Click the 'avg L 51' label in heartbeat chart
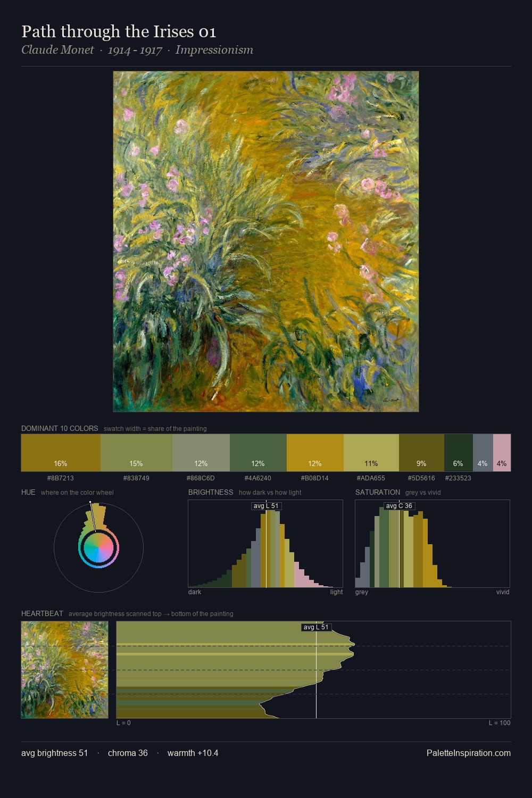Image resolution: width=532 pixels, height=798 pixels. click(x=316, y=627)
